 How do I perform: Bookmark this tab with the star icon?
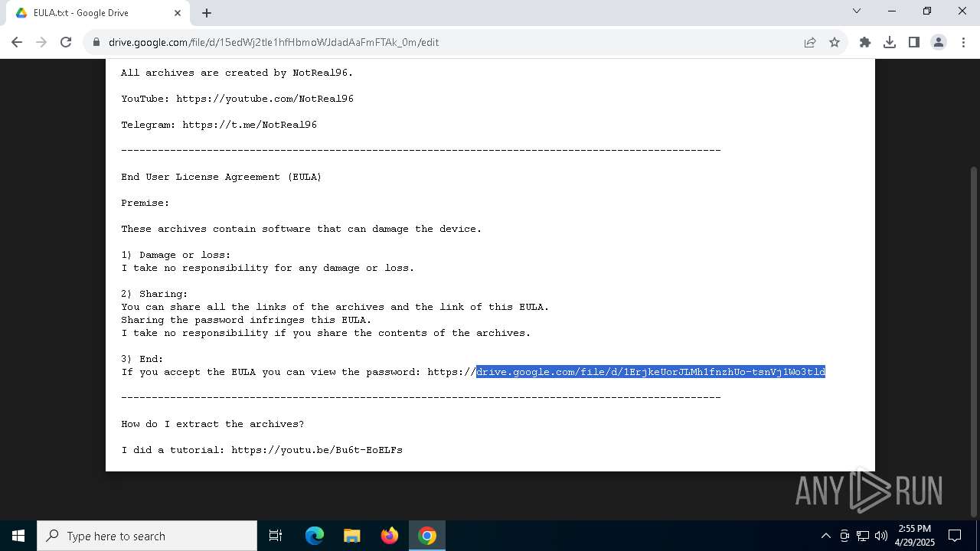[x=835, y=42]
